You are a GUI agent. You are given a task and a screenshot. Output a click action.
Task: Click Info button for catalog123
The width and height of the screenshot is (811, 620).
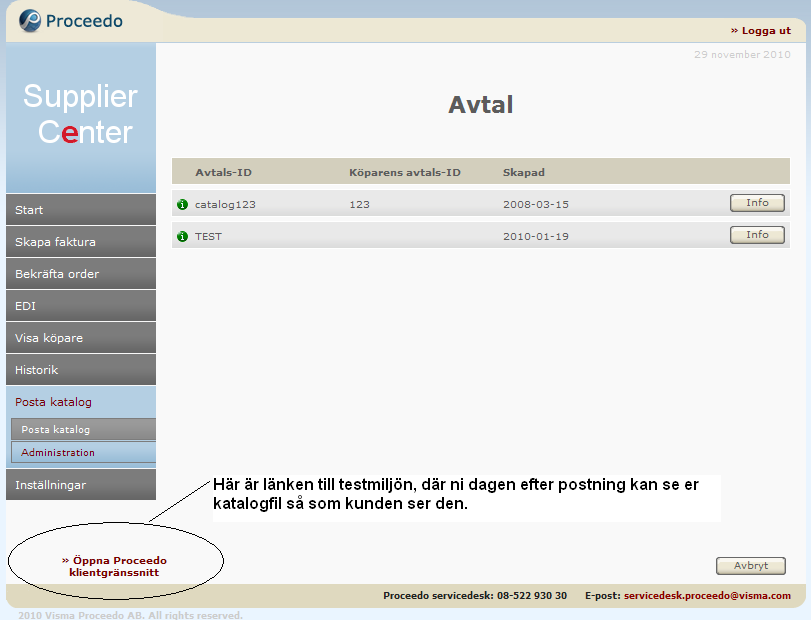coord(757,203)
